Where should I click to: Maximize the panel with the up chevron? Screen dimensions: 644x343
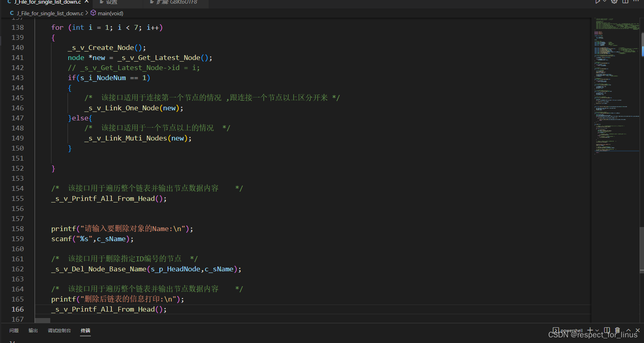[x=628, y=330]
